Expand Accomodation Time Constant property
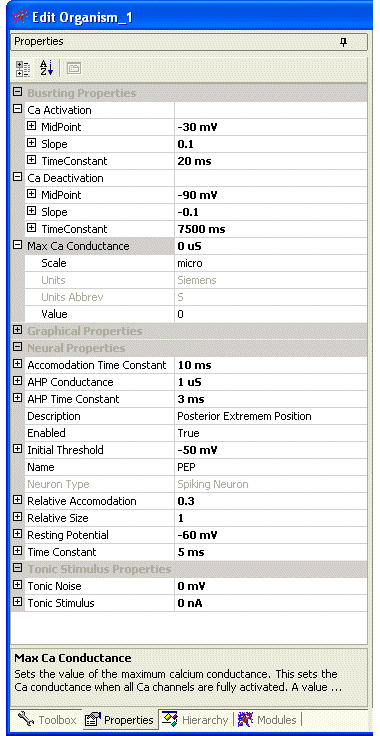 18,364
